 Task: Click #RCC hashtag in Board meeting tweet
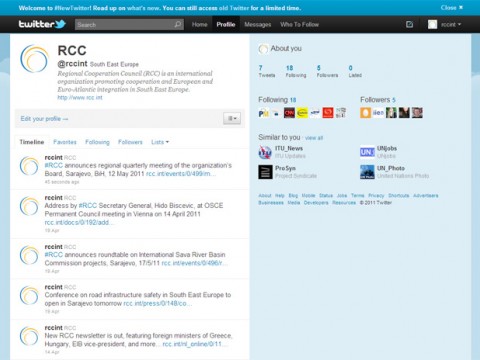[x=54, y=165]
